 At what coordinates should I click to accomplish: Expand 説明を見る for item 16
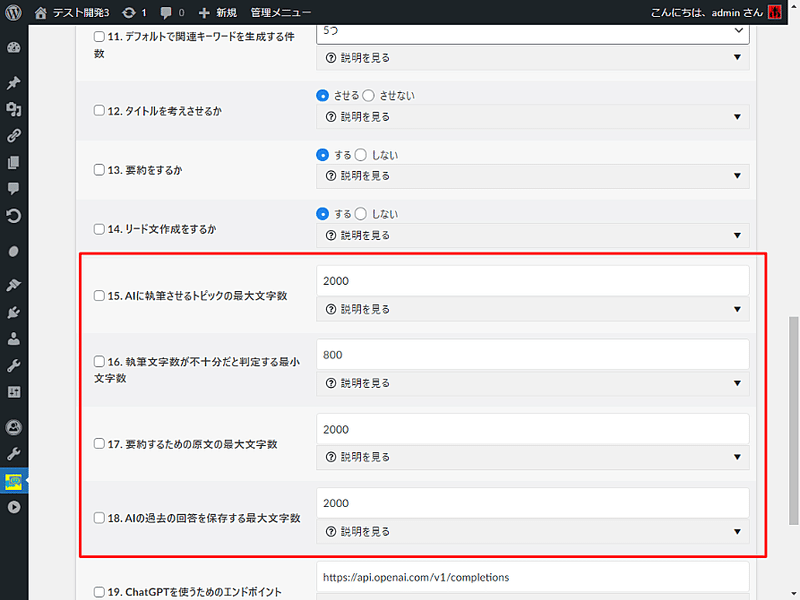pos(533,383)
